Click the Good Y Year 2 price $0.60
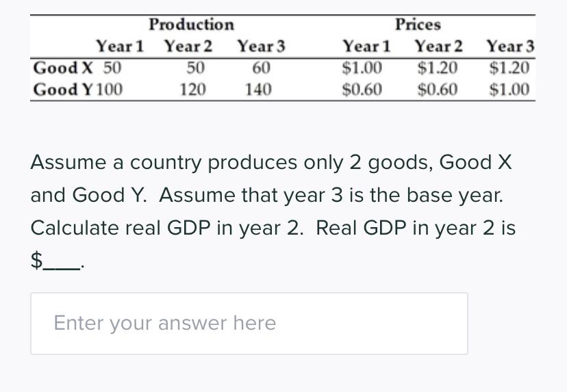This screenshot has width=567, height=392. click(437, 89)
